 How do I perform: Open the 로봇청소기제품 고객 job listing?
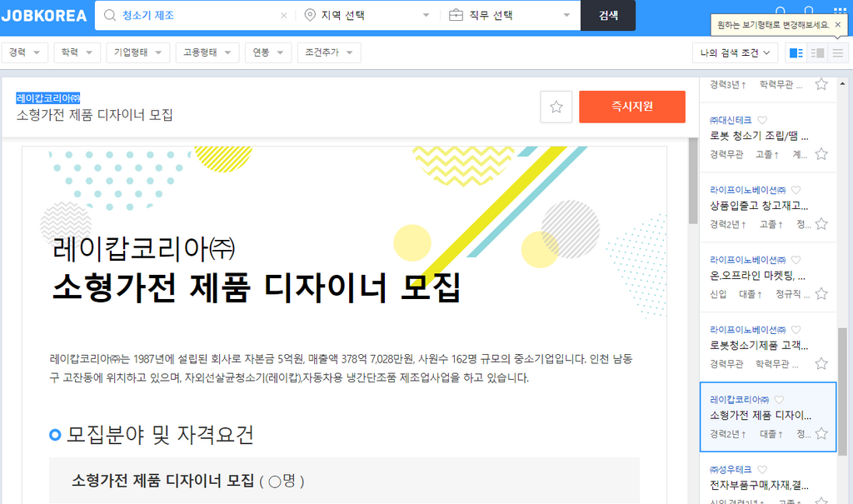[x=759, y=345]
